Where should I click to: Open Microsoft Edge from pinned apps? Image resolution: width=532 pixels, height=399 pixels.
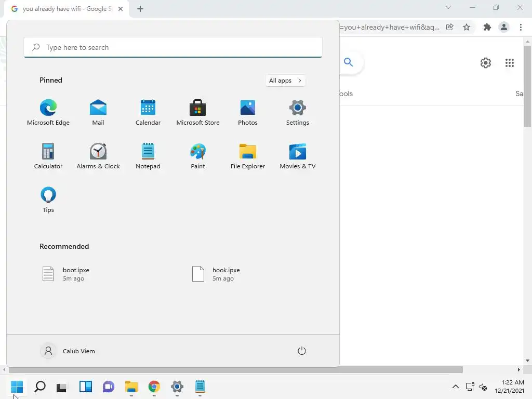48,113
